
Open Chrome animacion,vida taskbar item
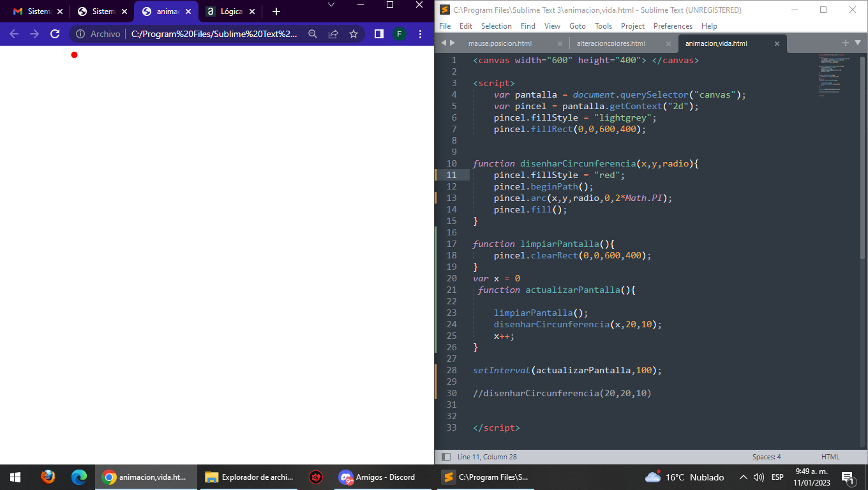tap(146, 477)
